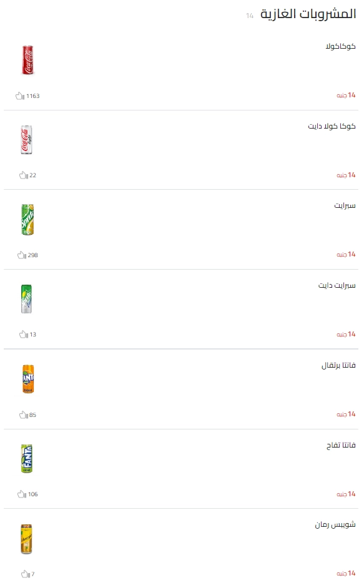Like the كوكاكولا item with 1163 likes
364x588 pixels.
coord(20,96)
